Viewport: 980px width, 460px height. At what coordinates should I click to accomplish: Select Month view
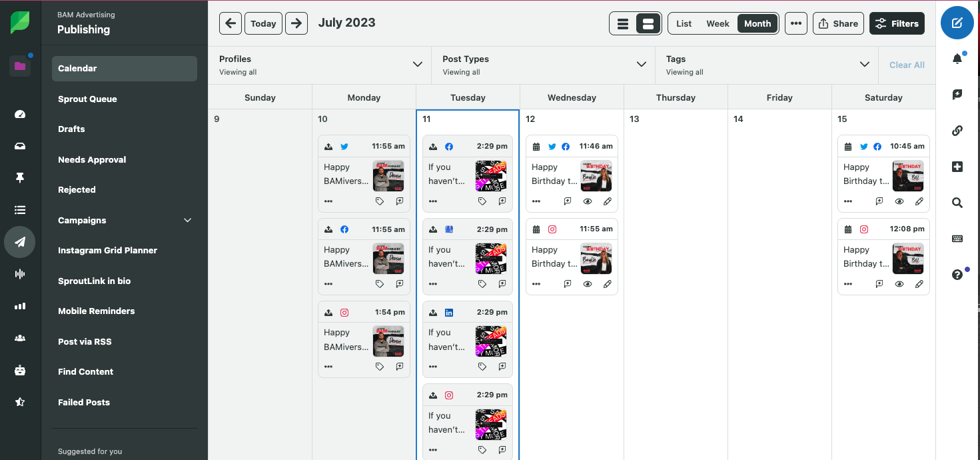point(757,23)
